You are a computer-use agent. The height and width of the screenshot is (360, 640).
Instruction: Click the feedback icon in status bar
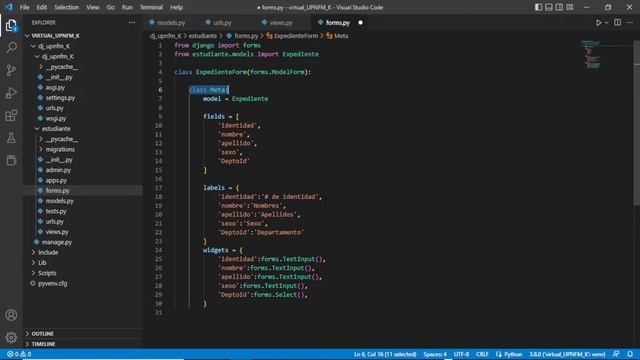point(616,354)
